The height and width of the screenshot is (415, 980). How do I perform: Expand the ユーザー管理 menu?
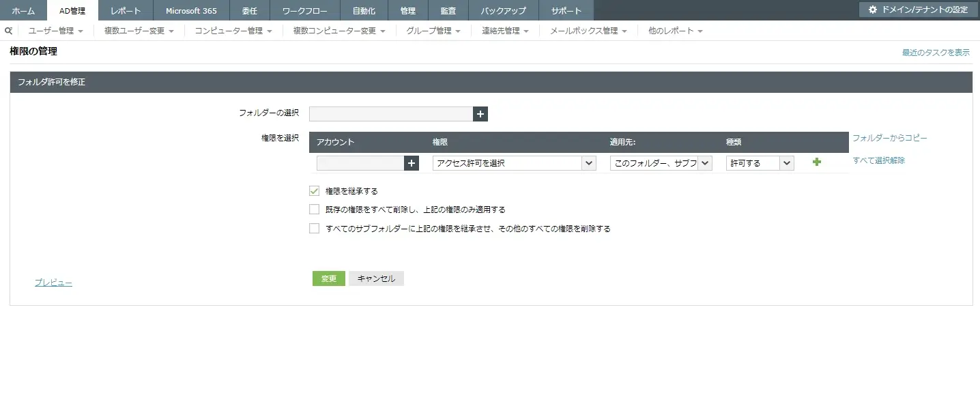tap(55, 31)
